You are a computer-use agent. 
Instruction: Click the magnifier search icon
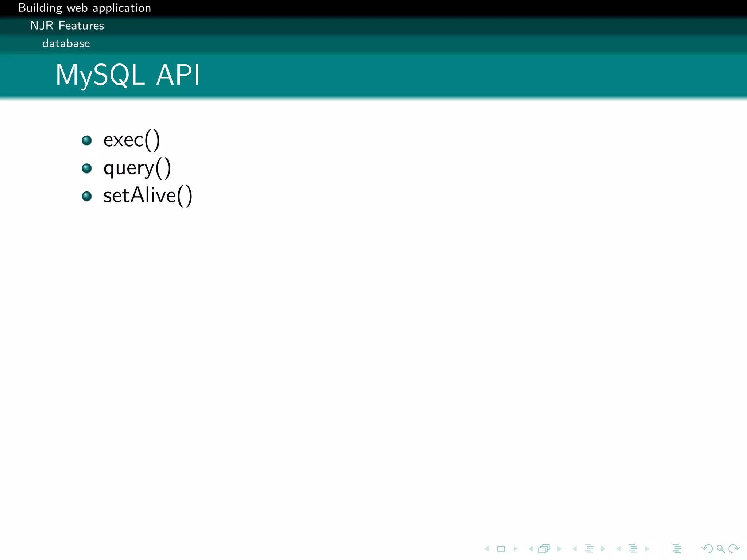tap(721, 549)
